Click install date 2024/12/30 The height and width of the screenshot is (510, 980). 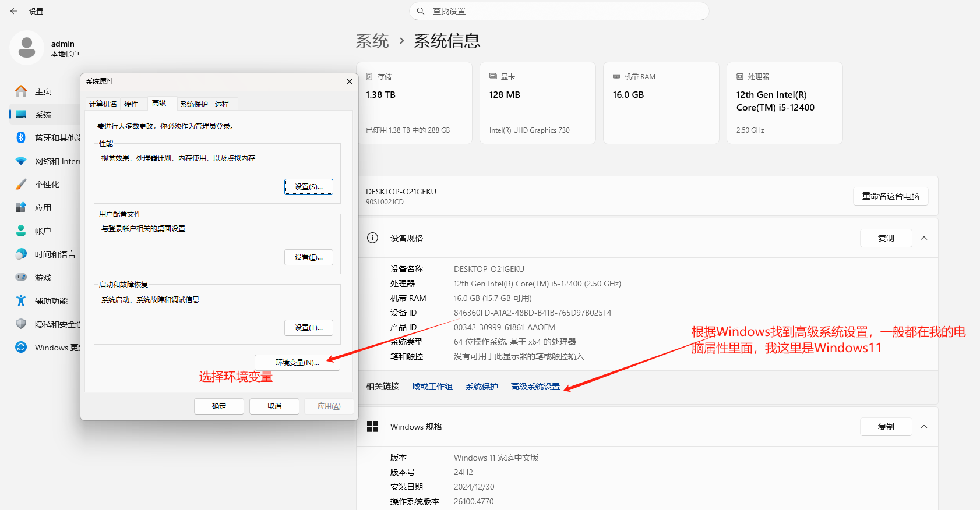tap(474, 487)
